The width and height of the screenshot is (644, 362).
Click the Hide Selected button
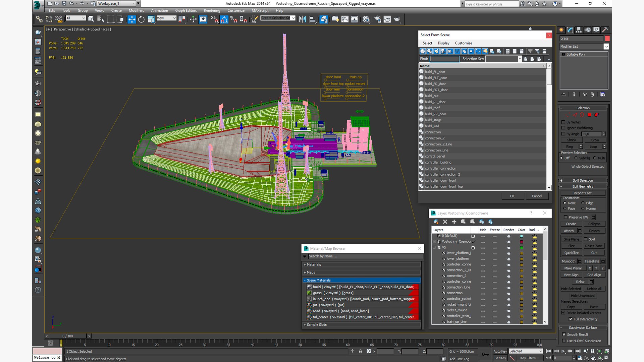571,289
